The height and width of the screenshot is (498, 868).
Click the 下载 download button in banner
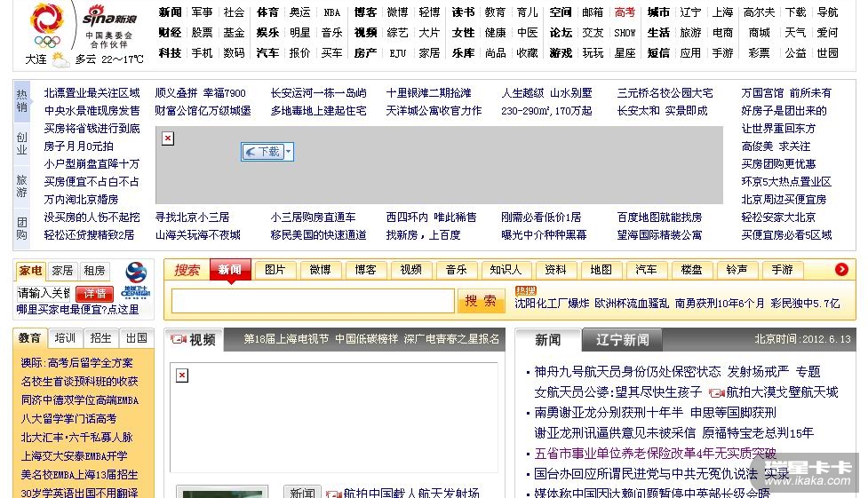coord(263,152)
